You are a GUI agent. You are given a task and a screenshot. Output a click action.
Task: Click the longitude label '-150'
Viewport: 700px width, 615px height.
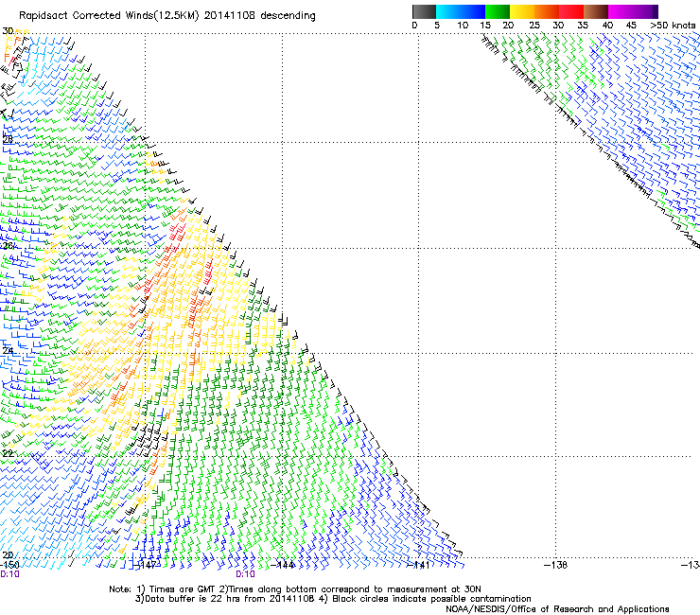click(9, 565)
